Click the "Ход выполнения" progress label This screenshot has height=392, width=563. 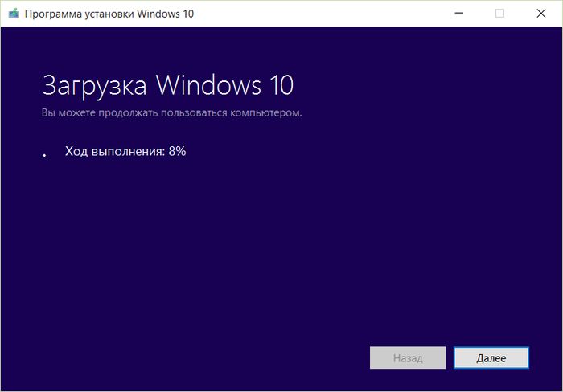113,152
